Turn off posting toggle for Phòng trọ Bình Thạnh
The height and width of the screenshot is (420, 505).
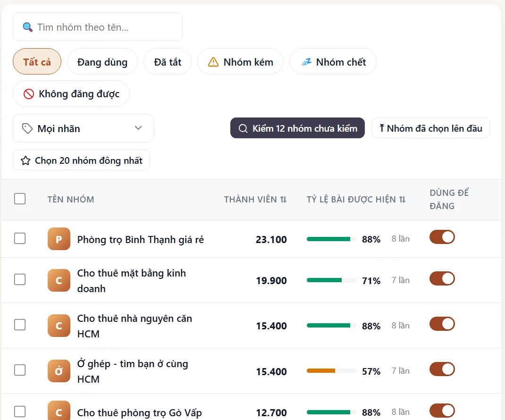pyautogui.click(x=442, y=237)
